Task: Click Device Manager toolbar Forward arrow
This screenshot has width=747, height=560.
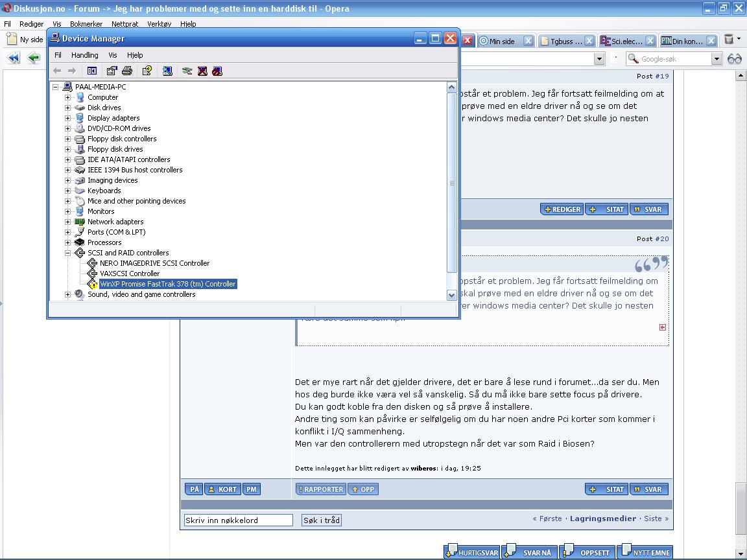Action: [72, 71]
